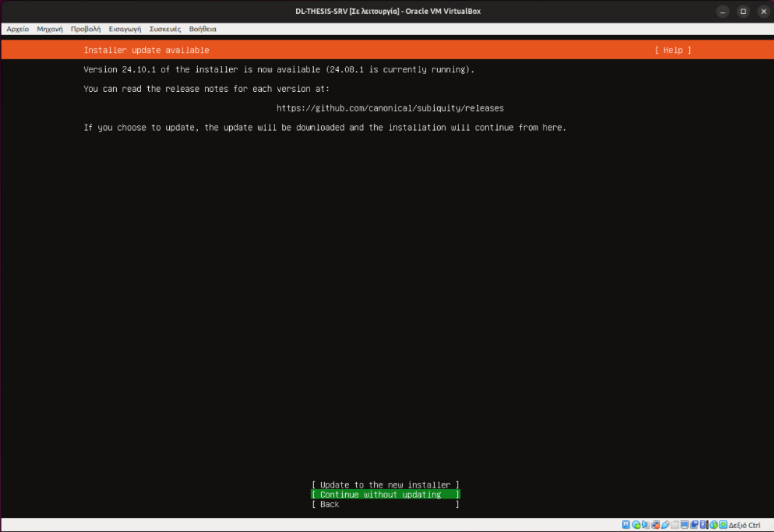
Task: Open the Αρχείο menu
Action: pyautogui.click(x=18, y=29)
